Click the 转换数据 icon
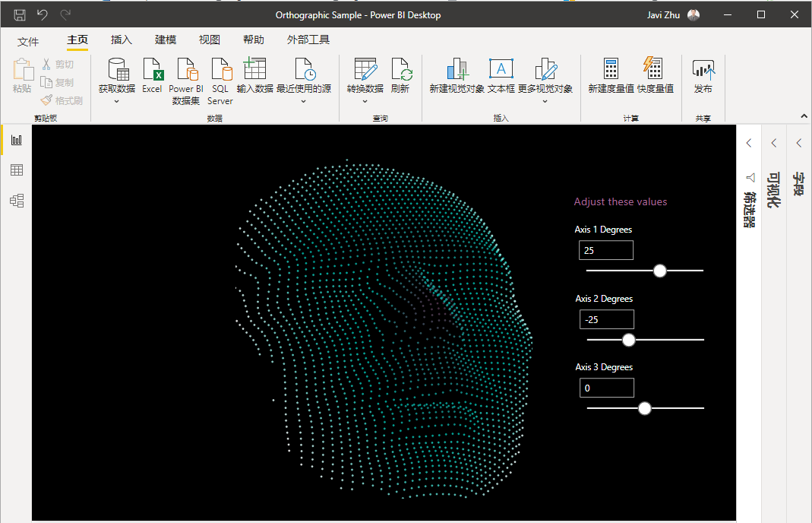Viewport: 812px width, 523px height. [365, 69]
